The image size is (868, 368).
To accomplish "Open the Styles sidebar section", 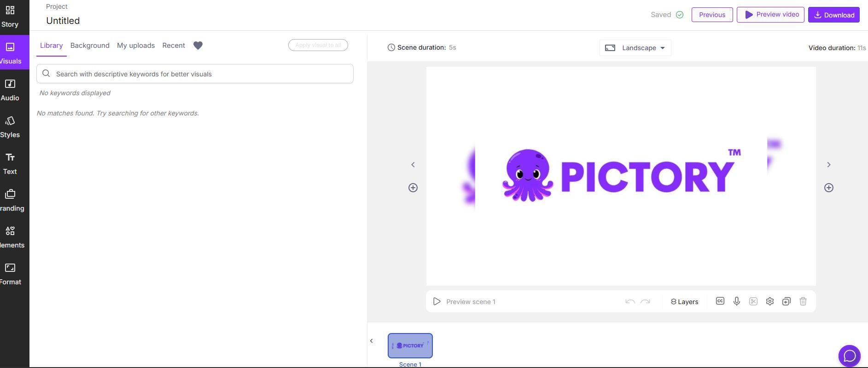I will (10, 127).
